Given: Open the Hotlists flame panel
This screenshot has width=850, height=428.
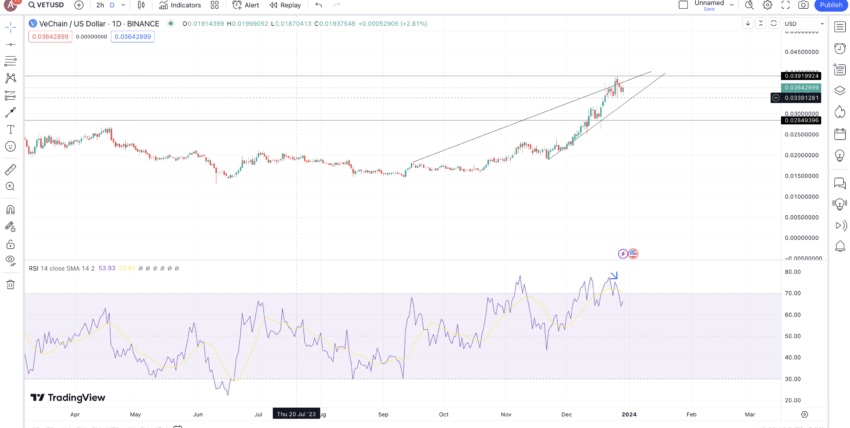Looking at the screenshot, I should 840,112.
